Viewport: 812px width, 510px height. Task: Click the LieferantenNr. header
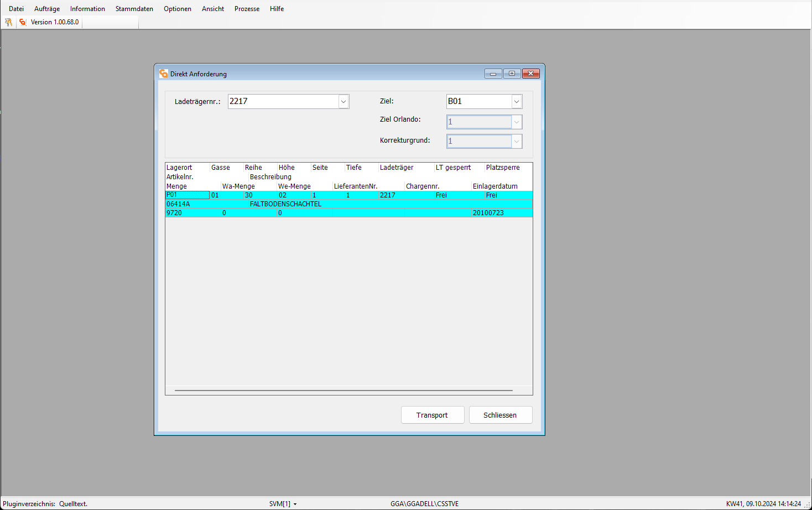coord(356,186)
